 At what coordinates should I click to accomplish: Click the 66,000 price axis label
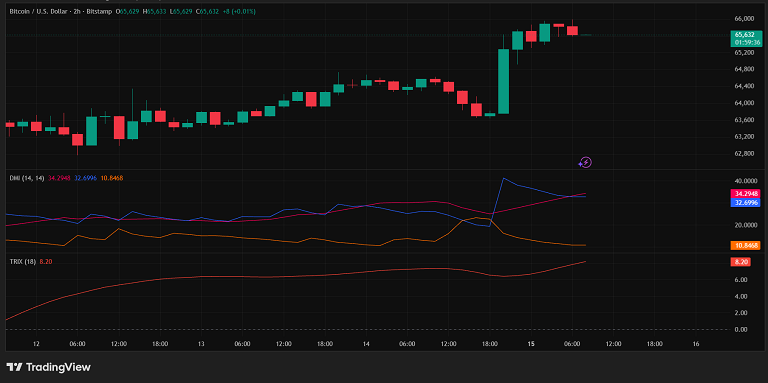coord(744,19)
